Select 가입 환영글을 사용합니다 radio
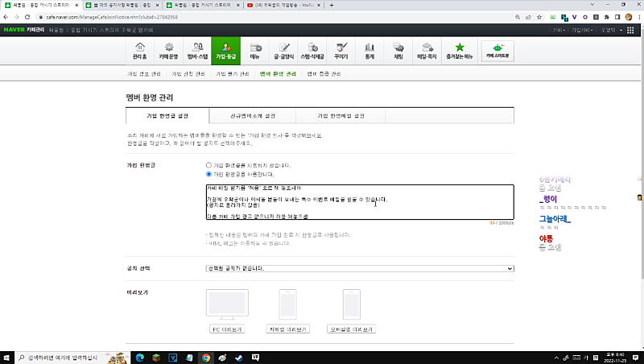Screen dimensions: 644x364 click(x=208, y=174)
